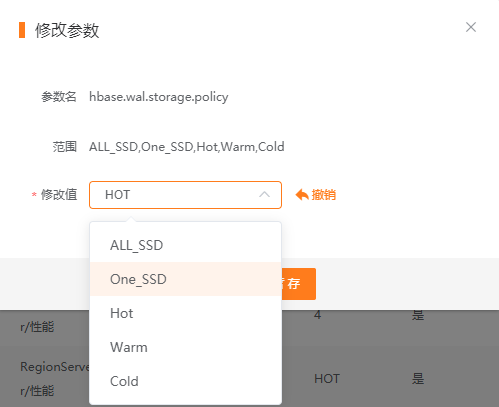499x407 pixels.
Task: Click the orange bar beside the title
Action: point(22,30)
